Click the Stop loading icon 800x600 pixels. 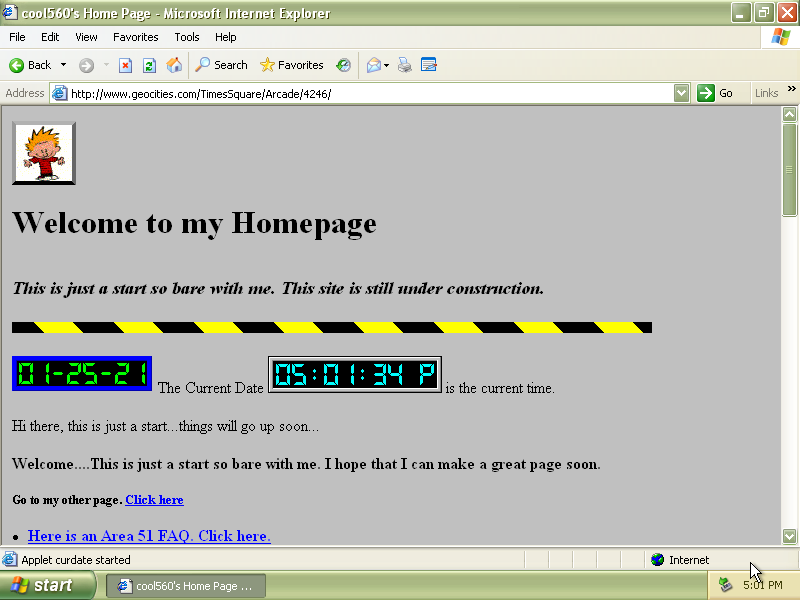point(125,65)
